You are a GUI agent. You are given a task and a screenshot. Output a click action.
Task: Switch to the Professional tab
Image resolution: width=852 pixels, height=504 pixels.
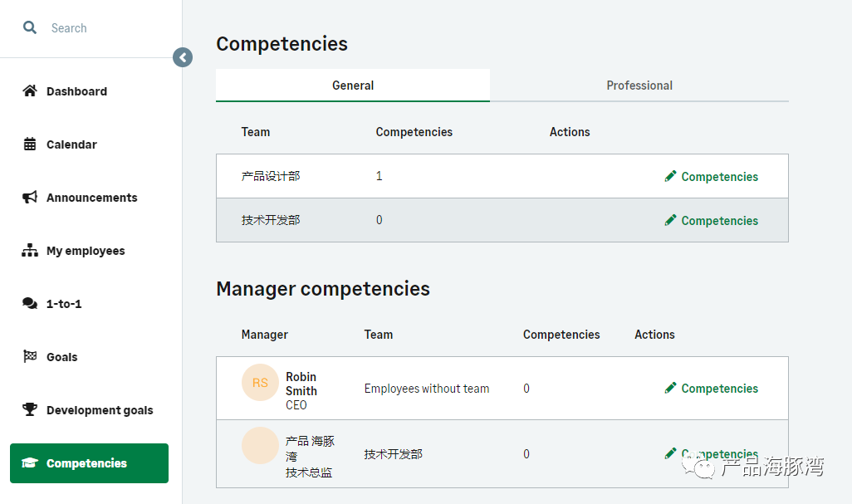(639, 86)
